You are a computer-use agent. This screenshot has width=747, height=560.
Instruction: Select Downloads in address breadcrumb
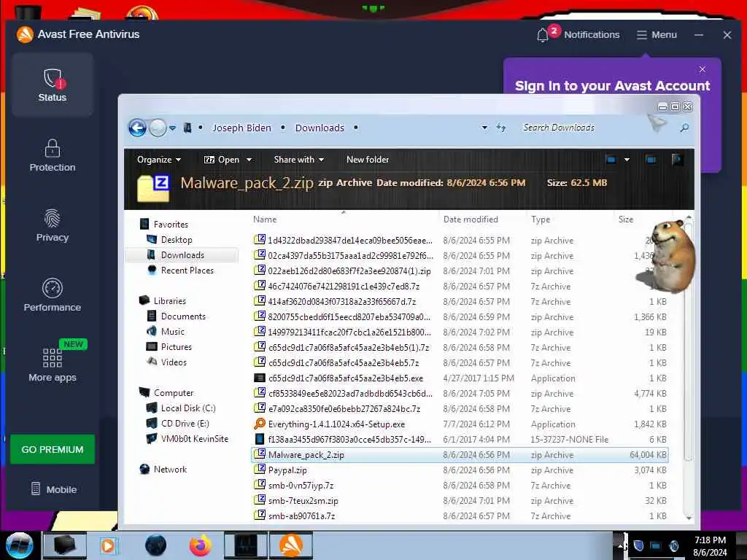click(x=320, y=128)
